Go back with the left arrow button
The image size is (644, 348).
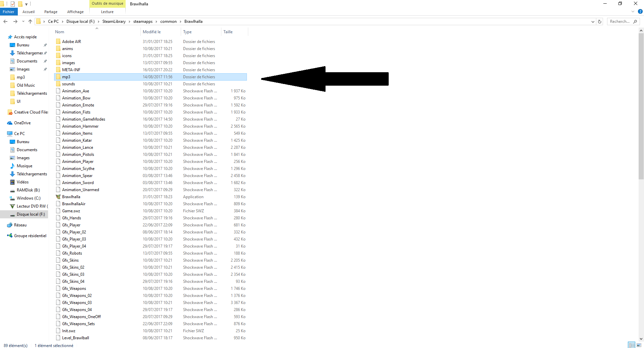[x=5, y=21]
